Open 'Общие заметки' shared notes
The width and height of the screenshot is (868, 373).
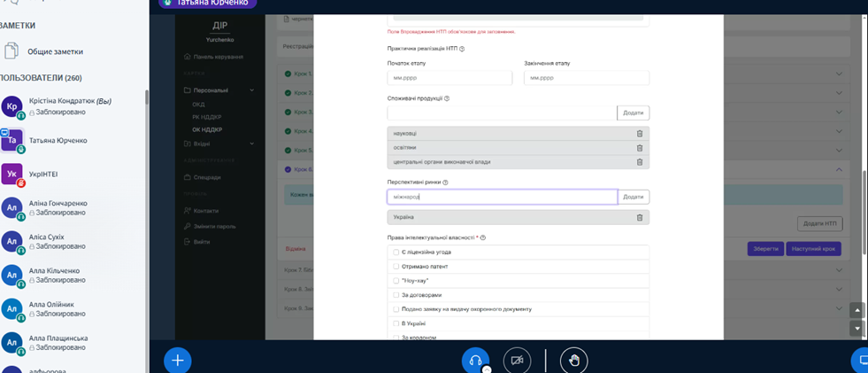56,52
